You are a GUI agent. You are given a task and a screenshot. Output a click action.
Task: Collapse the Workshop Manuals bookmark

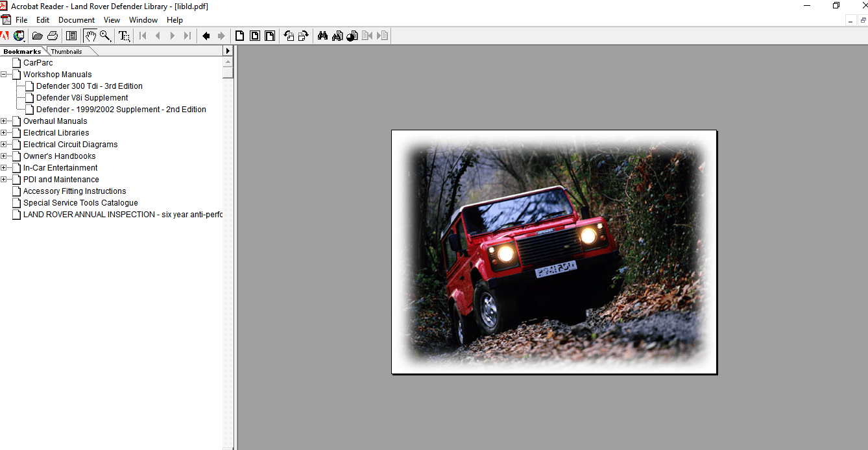point(4,75)
